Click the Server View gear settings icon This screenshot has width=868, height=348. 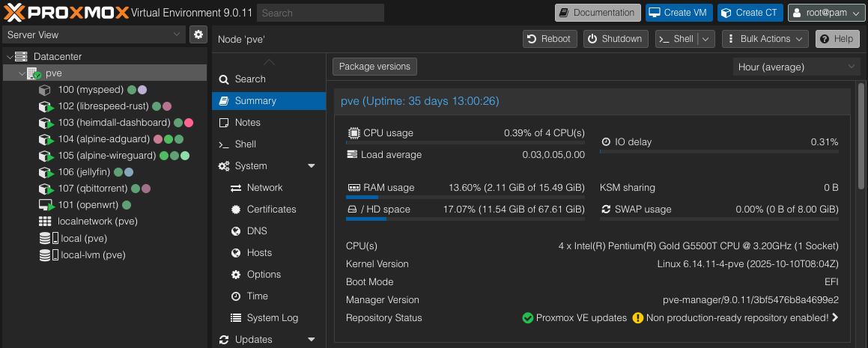[198, 34]
